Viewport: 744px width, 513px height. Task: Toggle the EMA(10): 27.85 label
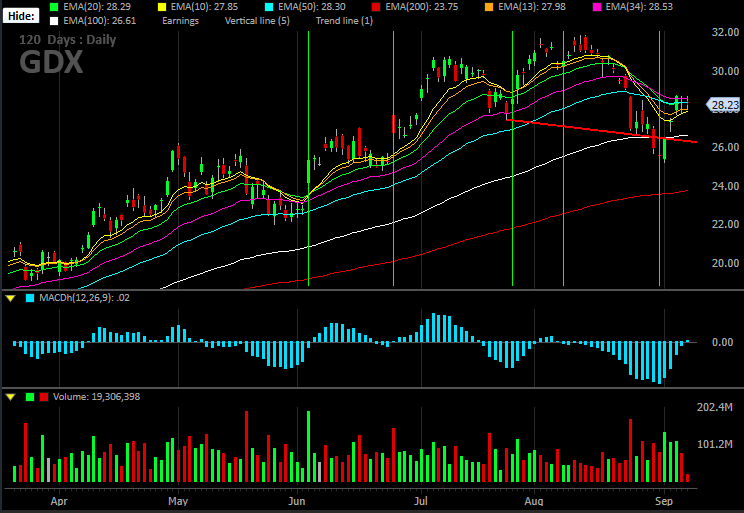pyautogui.click(x=205, y=7)
